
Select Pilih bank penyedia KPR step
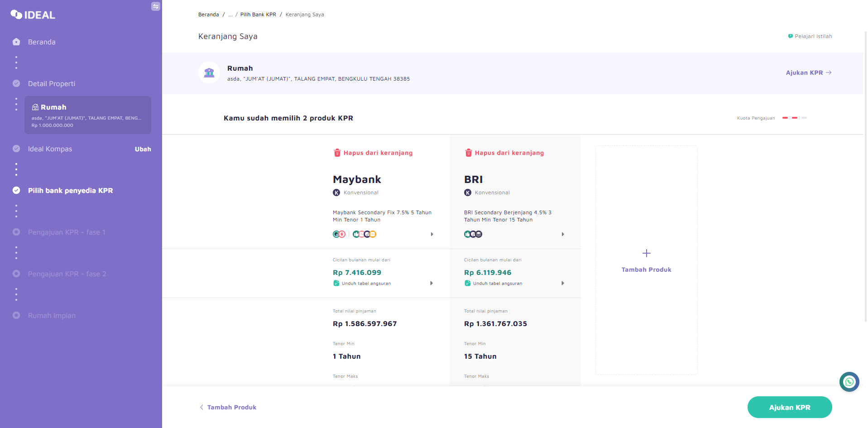tap(71, 190)
